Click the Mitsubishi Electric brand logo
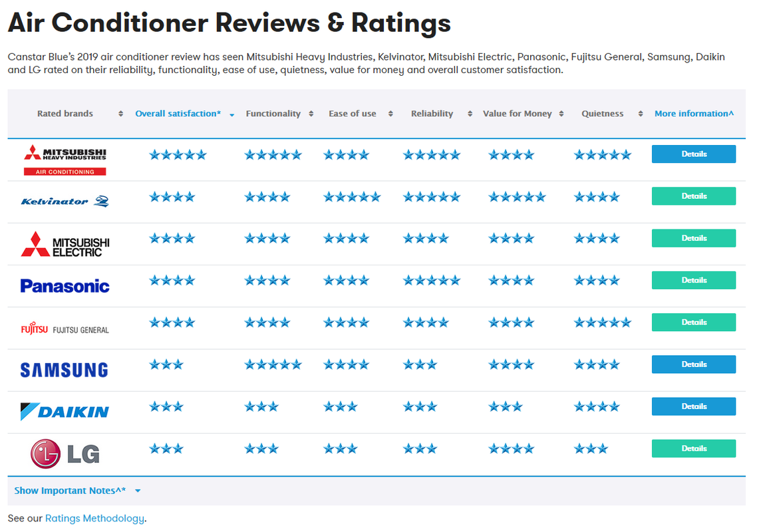This screenshot has width=767, height=532. point(65,245)
